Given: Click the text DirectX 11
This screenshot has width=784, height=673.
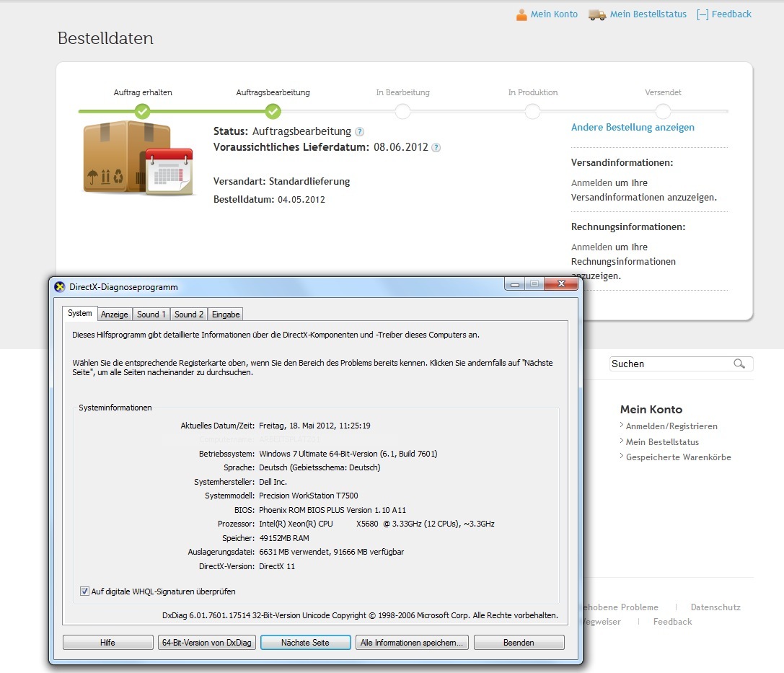Looking at the screenshot, I should pyautogui.click(x=277, y=566).
